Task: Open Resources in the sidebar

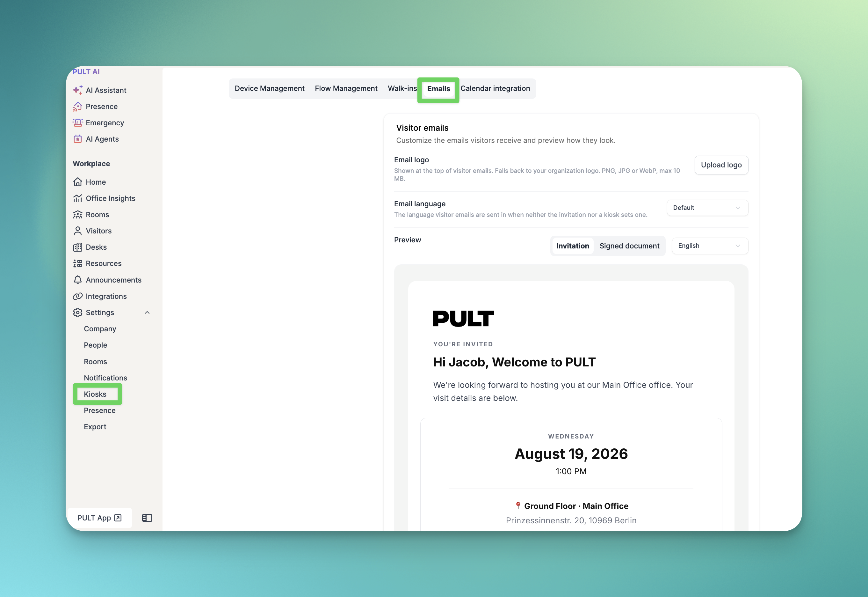Action: coord(104,263)
